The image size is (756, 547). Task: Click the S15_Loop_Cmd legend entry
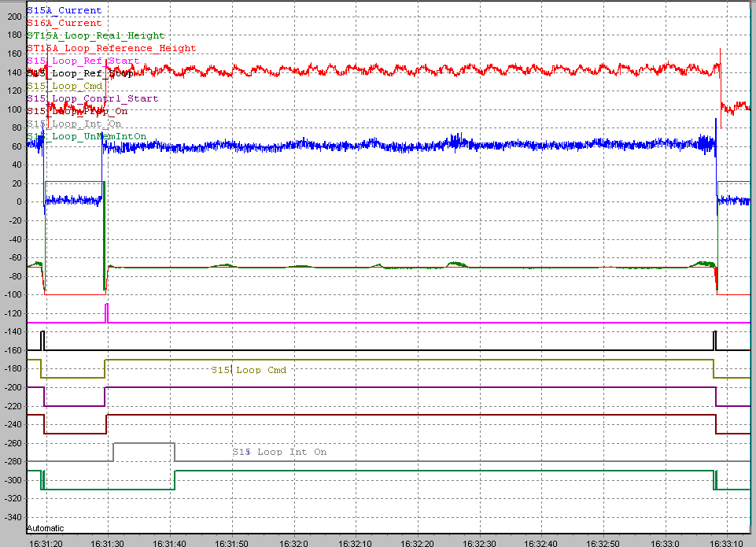point(65,86)
